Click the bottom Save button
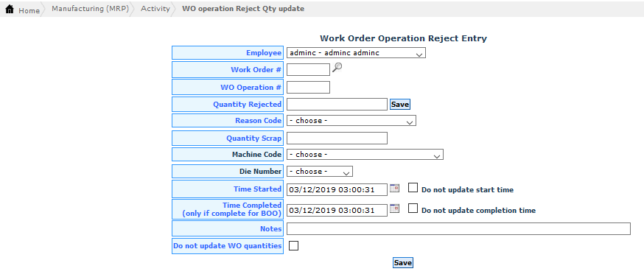The image size is (644, 277). click(403, 263)
